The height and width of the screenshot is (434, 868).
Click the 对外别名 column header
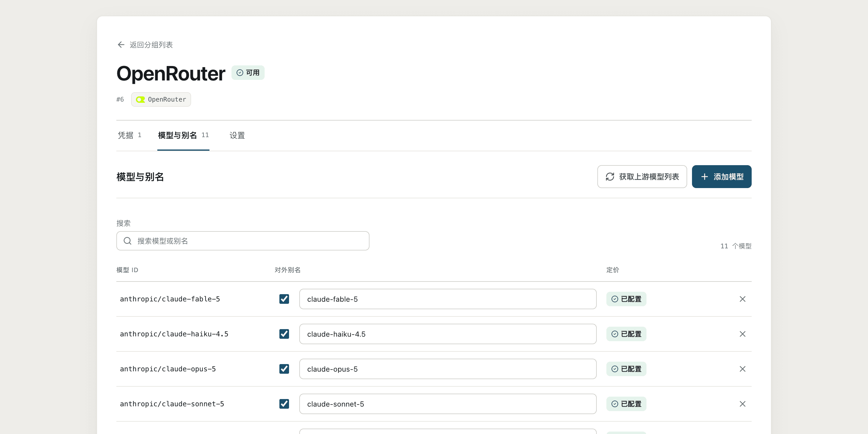point(288,270)
